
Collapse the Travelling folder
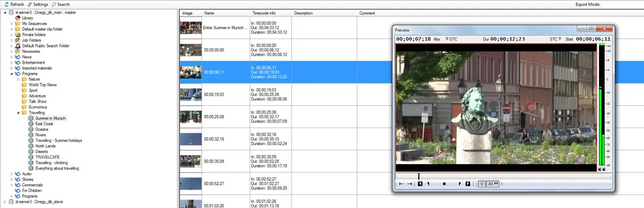(x=18, y=113)
